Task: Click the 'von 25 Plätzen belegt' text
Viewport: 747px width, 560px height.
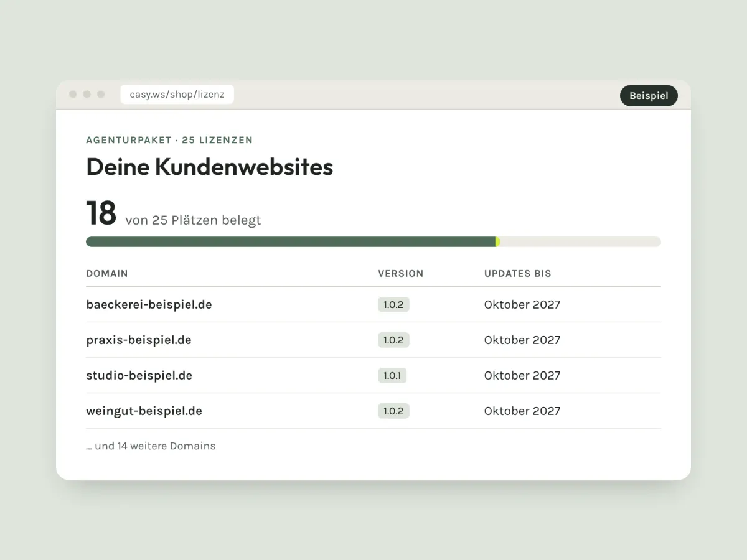Action: [x=193, y=220]
